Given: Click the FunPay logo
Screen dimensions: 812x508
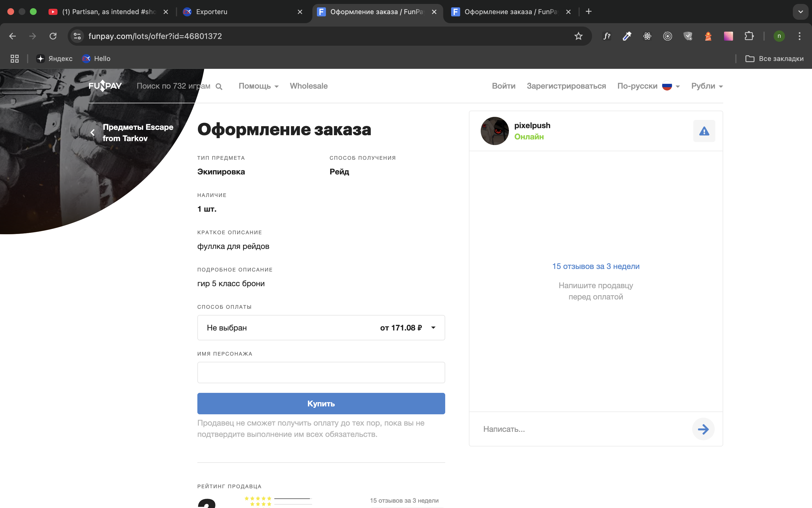Looking at the screenshot, I should pyautogui.click(x=105, y=86).
